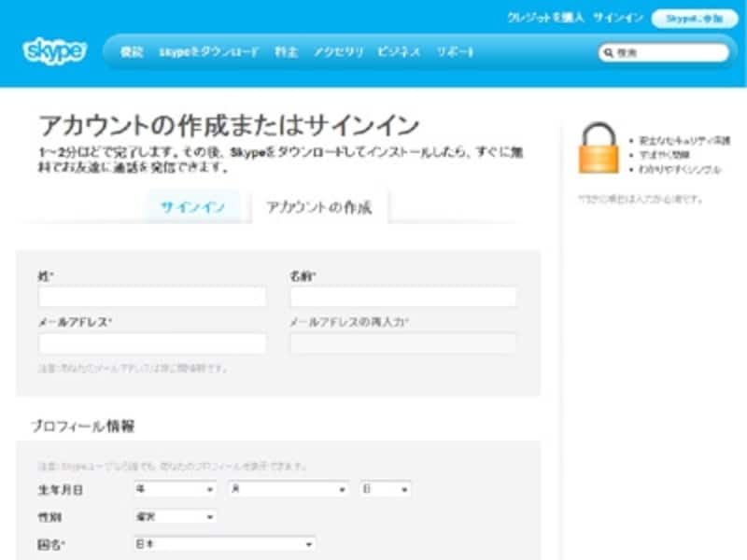747x560 pixels.
Task: Click the 姓 input field
Action: coord(152,297)
